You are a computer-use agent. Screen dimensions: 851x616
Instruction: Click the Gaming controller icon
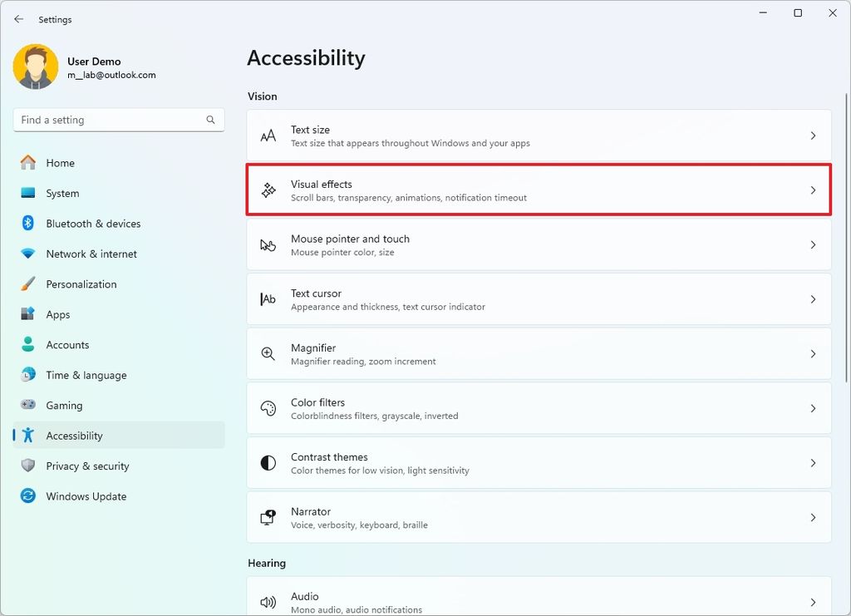point(30,405)
